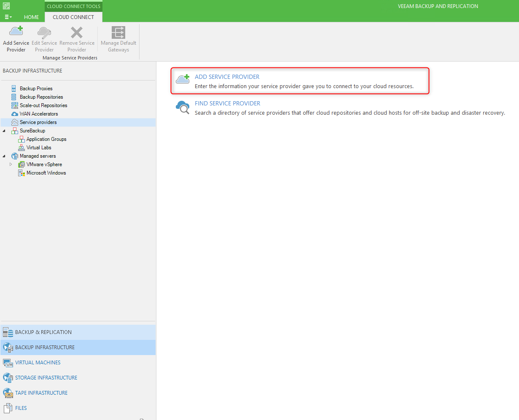This screenshot has height=420, width=519.
Task: Click the Veeam application icon in title bar
Action: [x=6, y=6]
